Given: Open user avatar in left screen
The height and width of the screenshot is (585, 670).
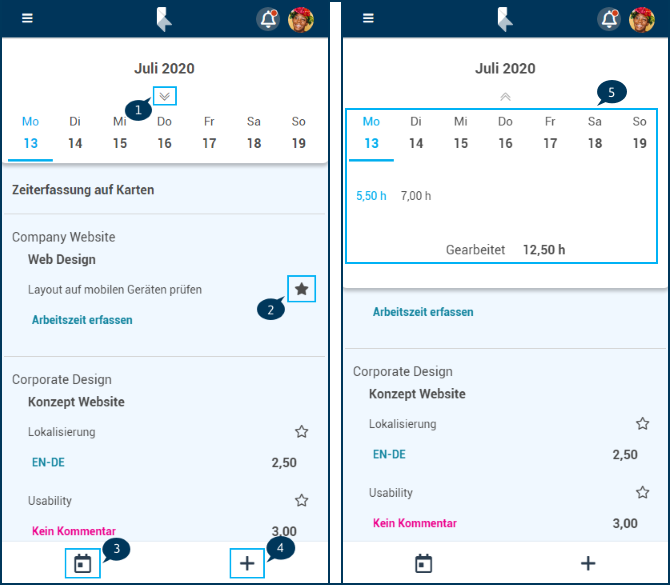Looking at the screenshot, I should [301, 19].
